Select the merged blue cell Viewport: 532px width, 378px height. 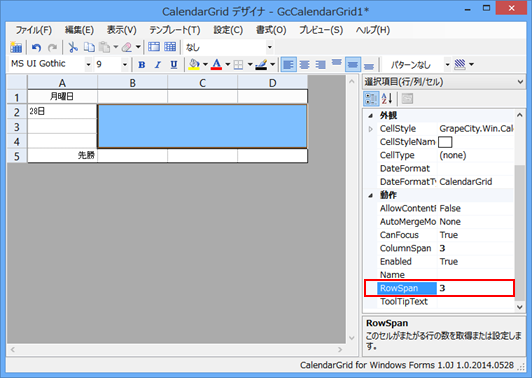[202, 126]
